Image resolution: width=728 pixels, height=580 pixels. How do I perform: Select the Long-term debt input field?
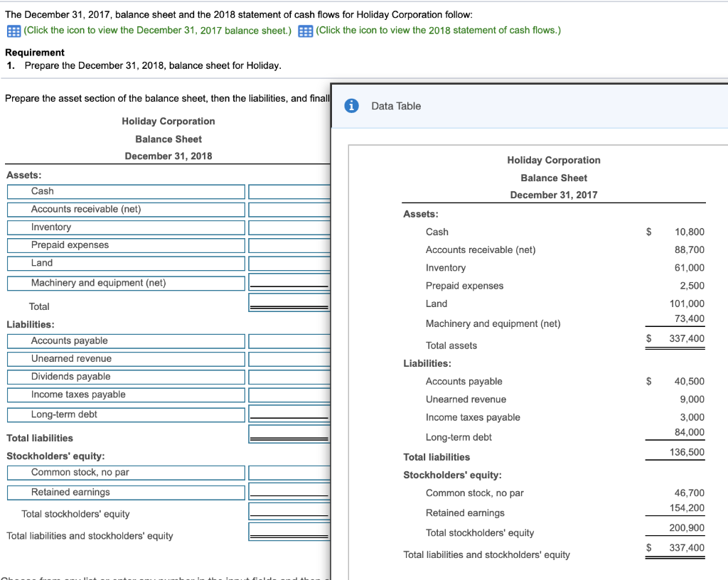pos(289,414)
